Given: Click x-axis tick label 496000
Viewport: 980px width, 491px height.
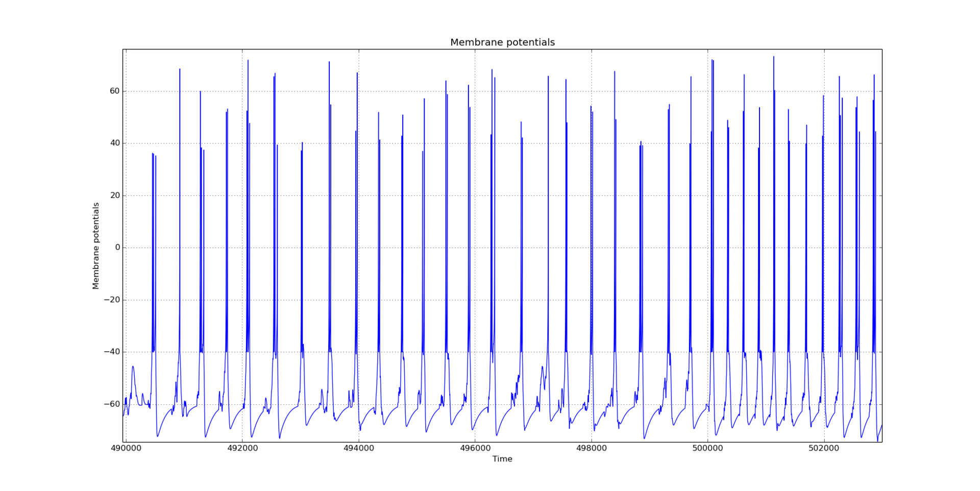Looking at the screenshot, I should 475,448.
